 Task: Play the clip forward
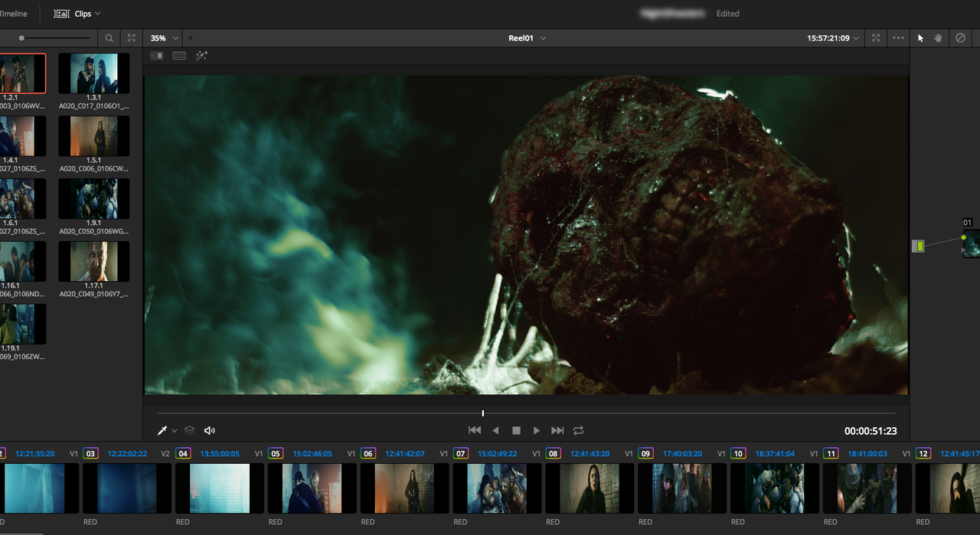(537, 431)
